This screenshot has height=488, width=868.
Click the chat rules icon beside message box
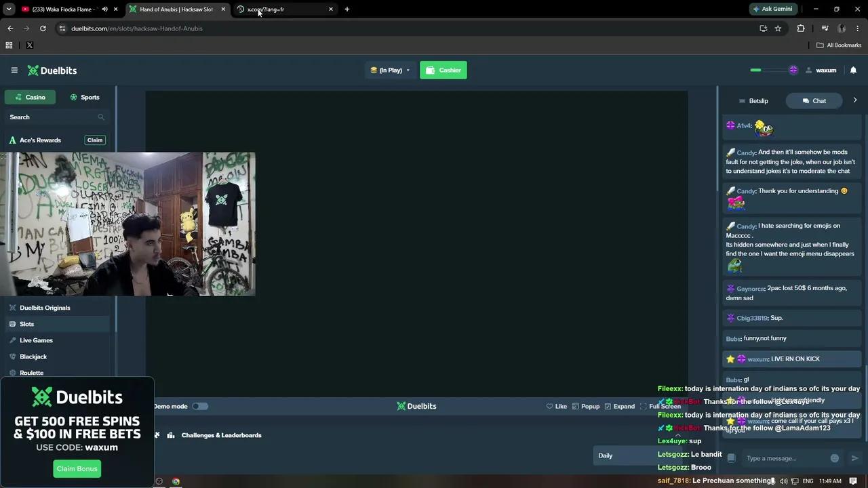point(731,458)
